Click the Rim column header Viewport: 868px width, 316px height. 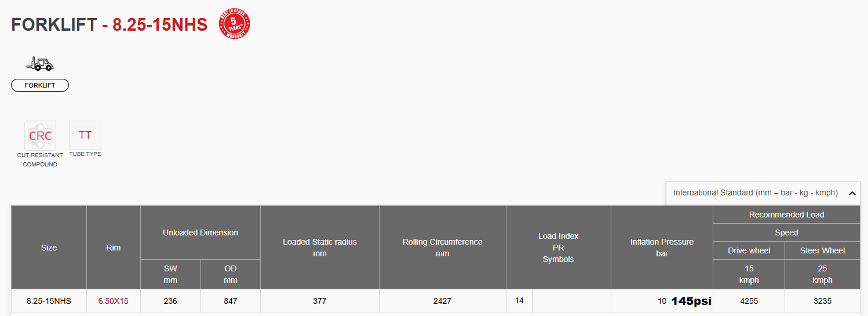coord(114,248)
